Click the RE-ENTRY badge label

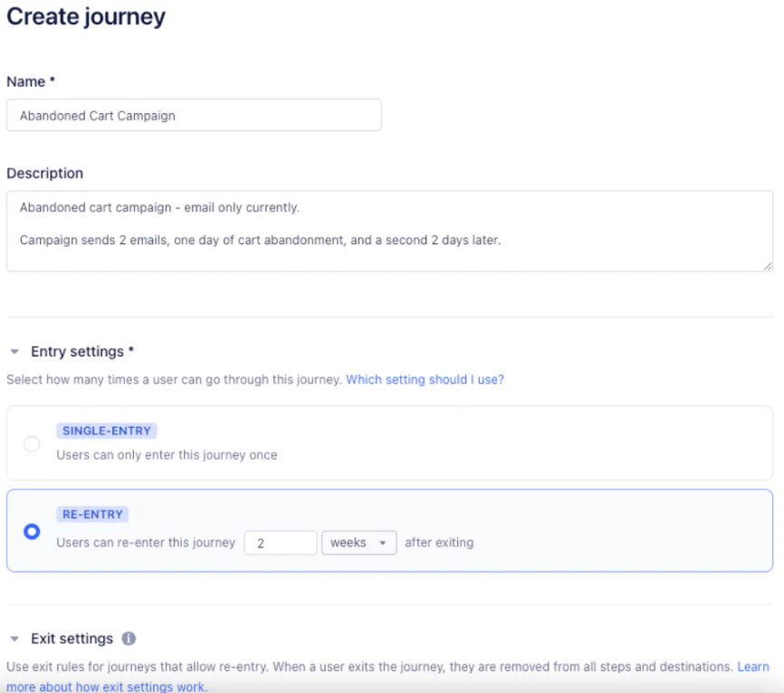pyautogui.click(x=92, y=514)
